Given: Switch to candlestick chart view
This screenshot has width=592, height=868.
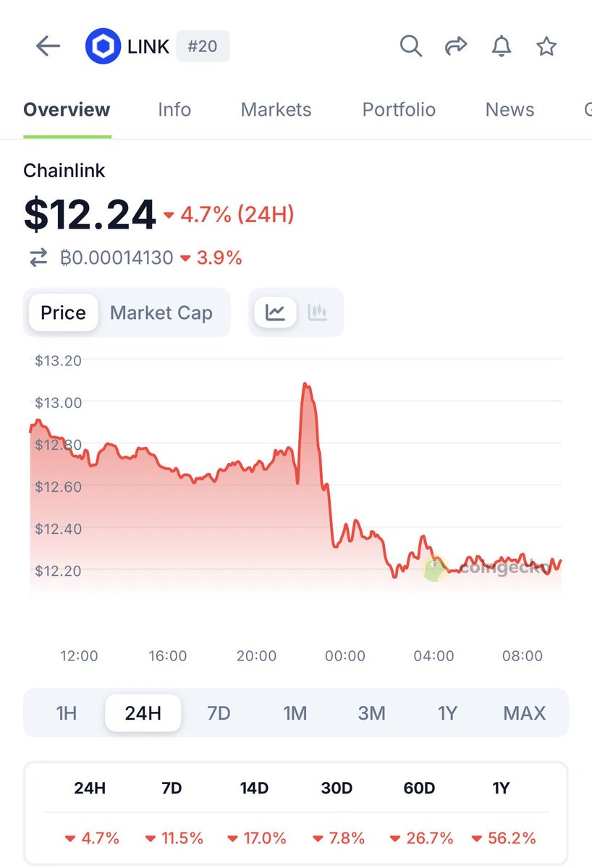Looking at the screenshot, I should coord(317,312).
